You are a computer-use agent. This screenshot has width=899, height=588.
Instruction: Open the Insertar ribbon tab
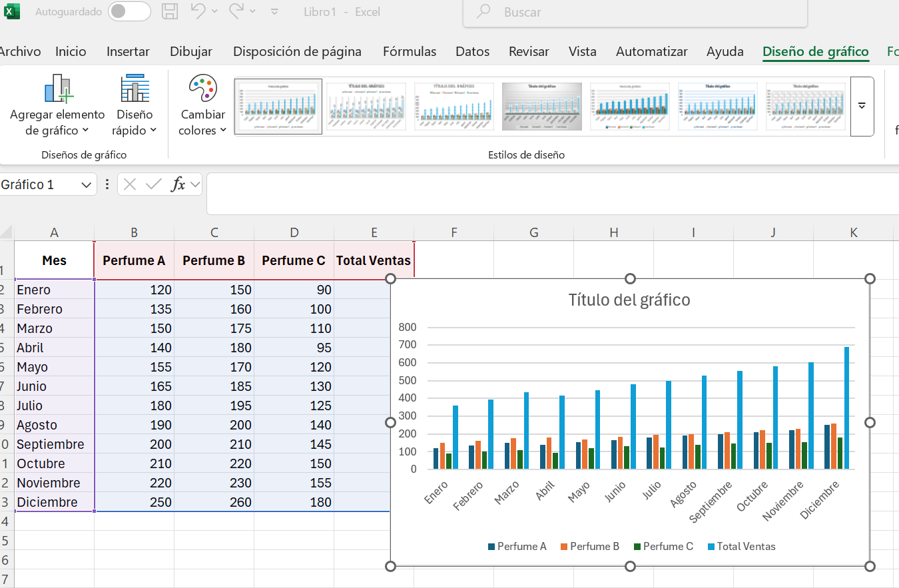point(128,51)
